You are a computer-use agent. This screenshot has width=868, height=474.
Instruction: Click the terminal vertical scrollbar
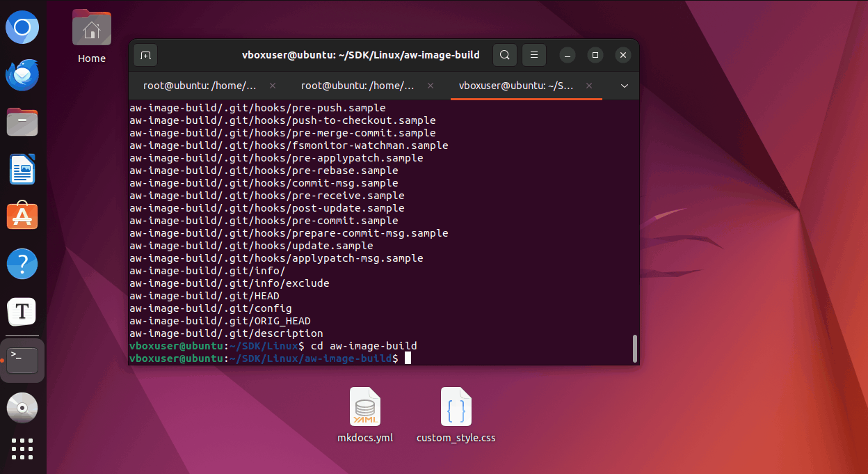(634, 348)
